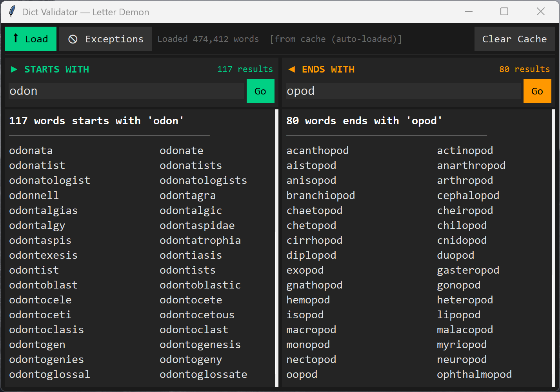Select the word 'cephalopod'
Viewport: 560px width, 392px height.
[x=468, y=195]
